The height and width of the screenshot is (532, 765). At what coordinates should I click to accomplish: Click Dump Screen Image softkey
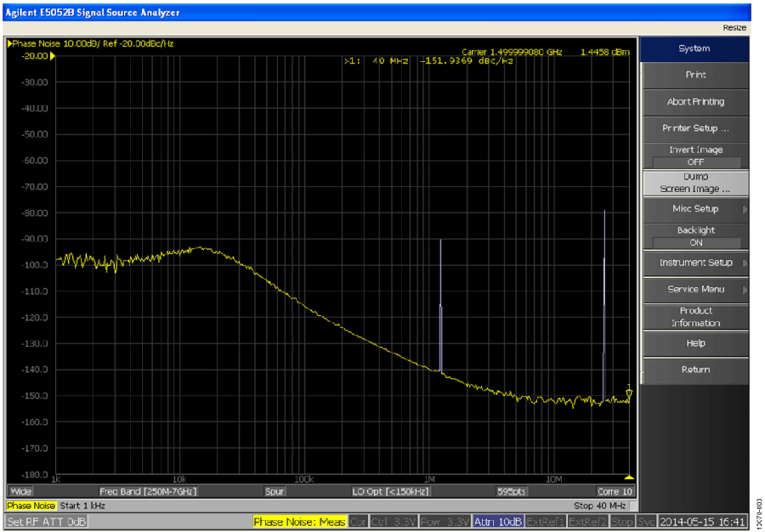(695, 183)
